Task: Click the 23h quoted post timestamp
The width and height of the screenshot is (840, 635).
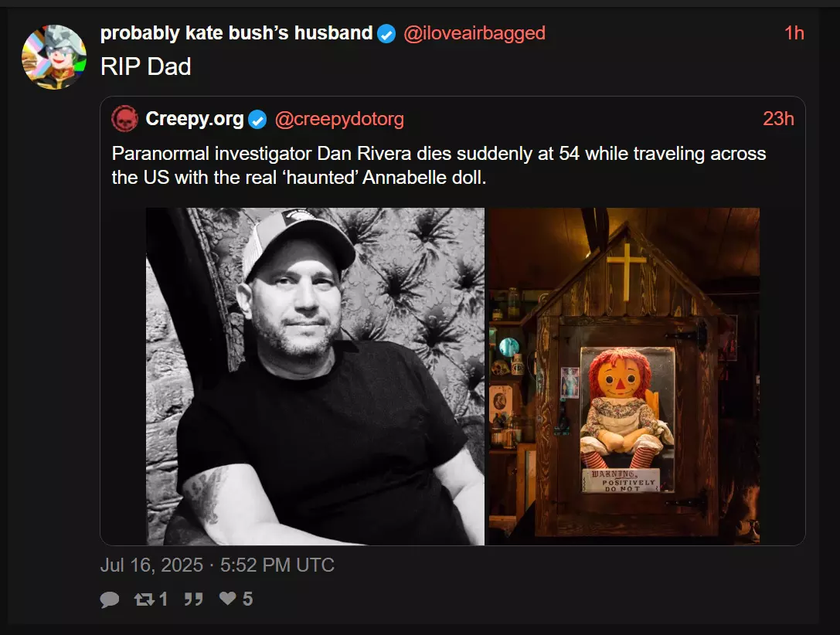Action: point(778,119)
